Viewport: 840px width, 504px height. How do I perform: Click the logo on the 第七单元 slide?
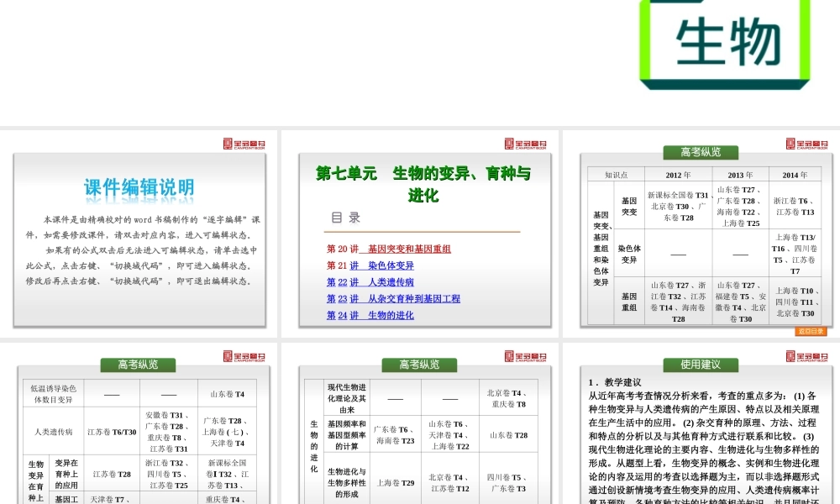(526, 144)
